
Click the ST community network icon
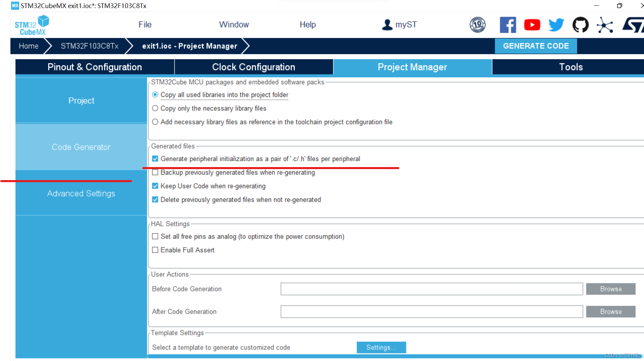tap(605, 25)
